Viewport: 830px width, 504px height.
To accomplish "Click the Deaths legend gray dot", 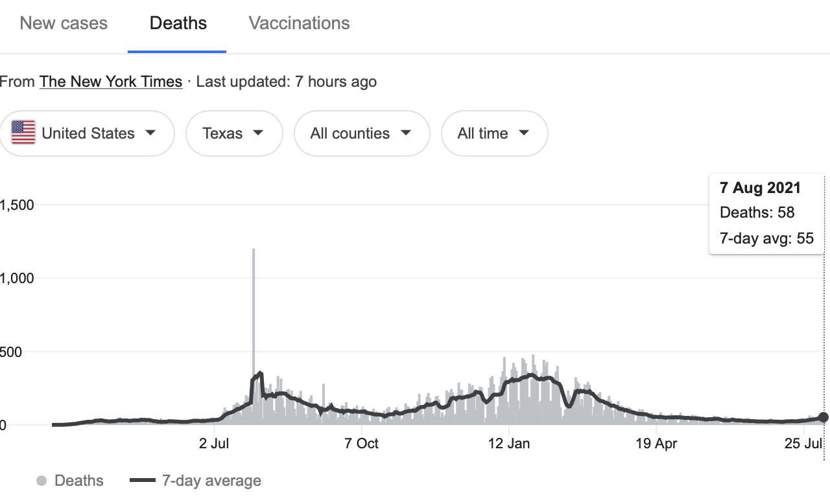I will 41,481.
